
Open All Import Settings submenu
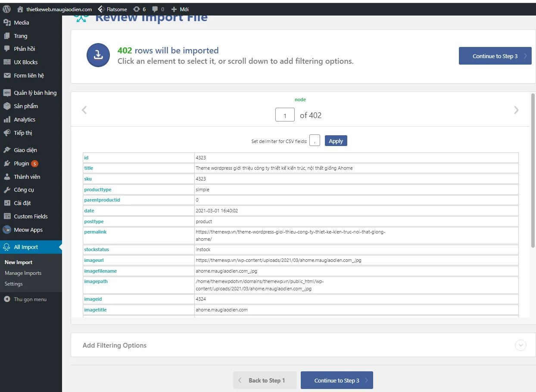coord(13,284)
